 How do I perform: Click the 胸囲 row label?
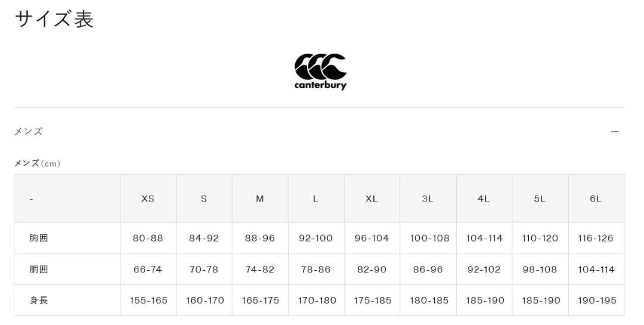coord(39,238)
